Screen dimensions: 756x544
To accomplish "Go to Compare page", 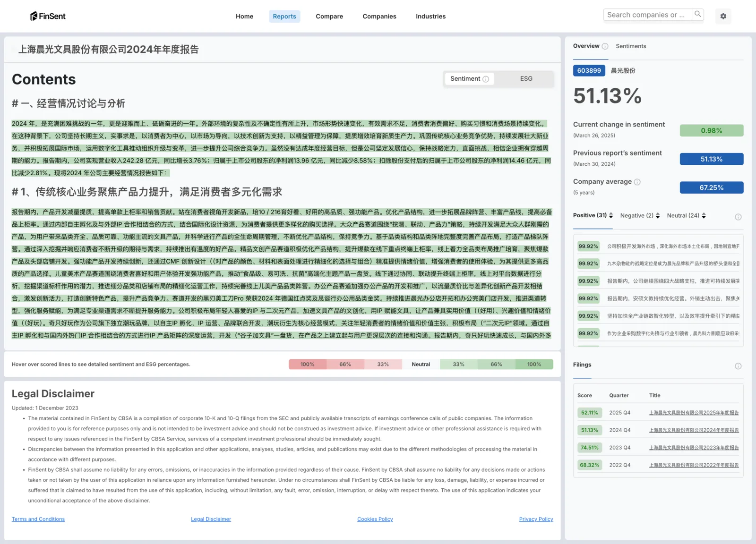I will coord(329,16).
